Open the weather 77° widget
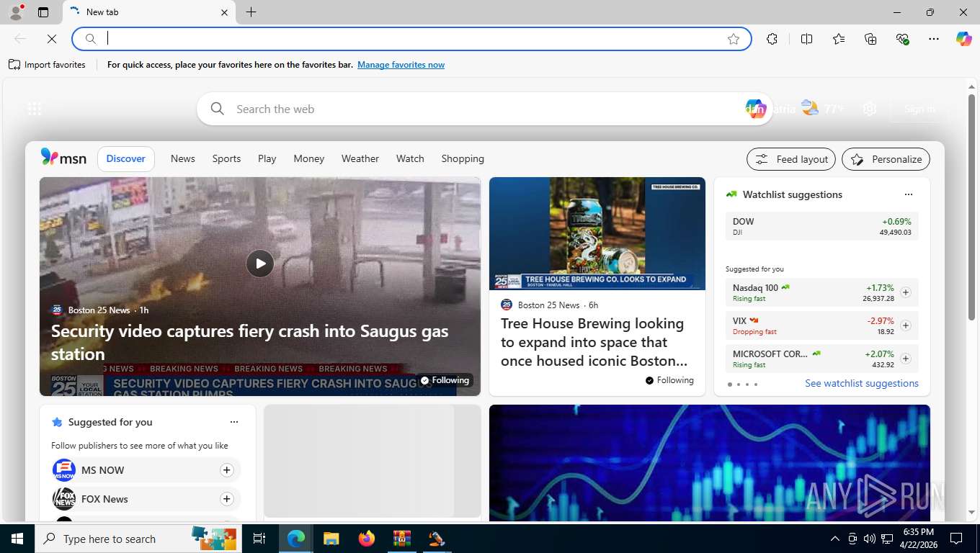Viewport: 980px width, 553px height. (x=822, y=109)
